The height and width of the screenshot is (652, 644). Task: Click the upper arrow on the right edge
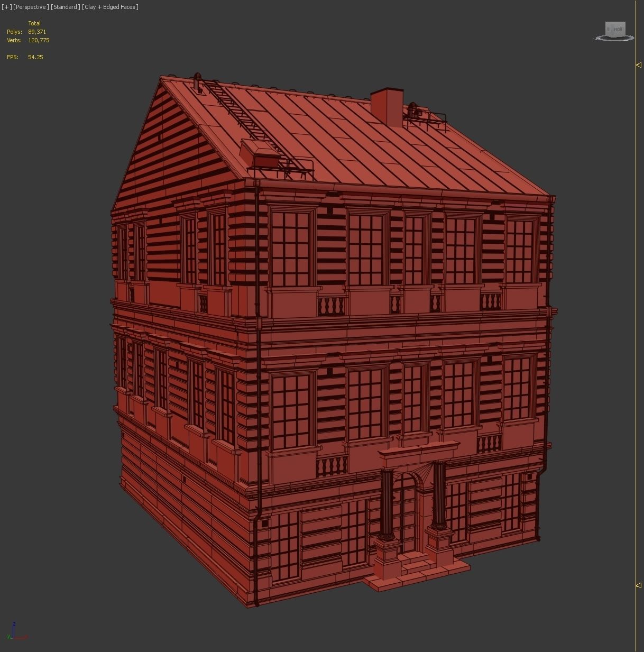click(x=639, y=65)
